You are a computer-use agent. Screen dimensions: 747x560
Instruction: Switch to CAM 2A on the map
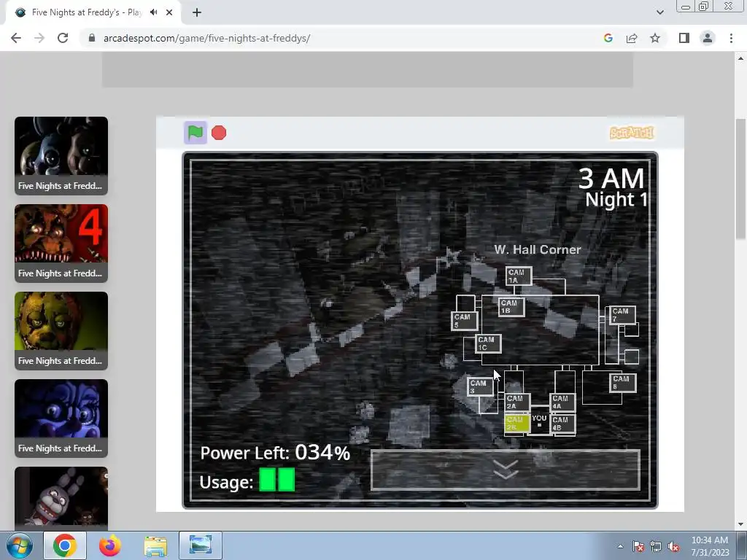(x=517, y=402)
